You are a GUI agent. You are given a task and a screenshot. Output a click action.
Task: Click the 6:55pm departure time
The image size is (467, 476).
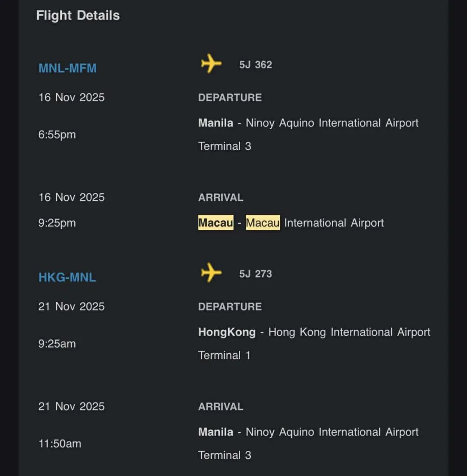[x=57, y=135]
